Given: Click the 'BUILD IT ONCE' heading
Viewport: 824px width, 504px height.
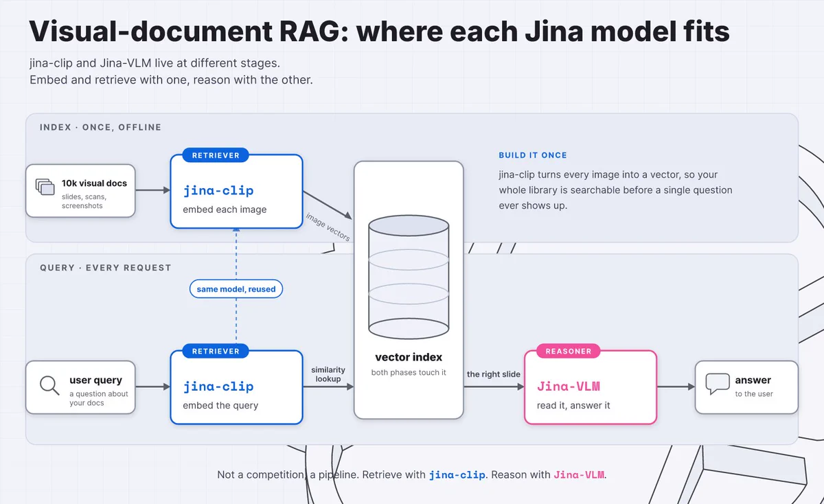Looking at the screenshot, I should point(533,155).
